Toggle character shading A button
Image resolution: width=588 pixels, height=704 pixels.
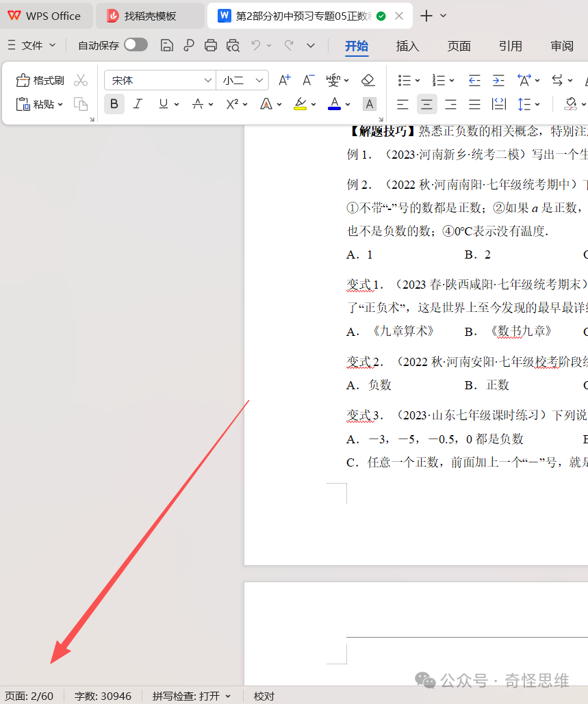click(369, 104)
